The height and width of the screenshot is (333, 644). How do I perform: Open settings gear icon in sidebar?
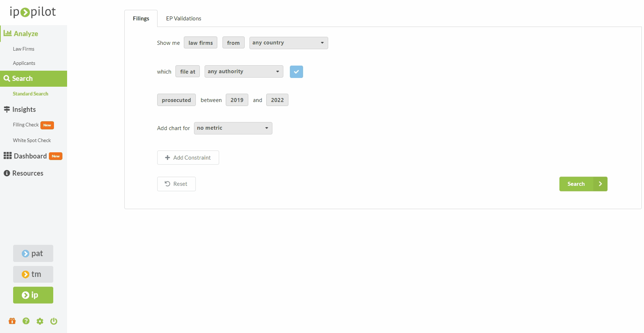click(x=40, y=321)
